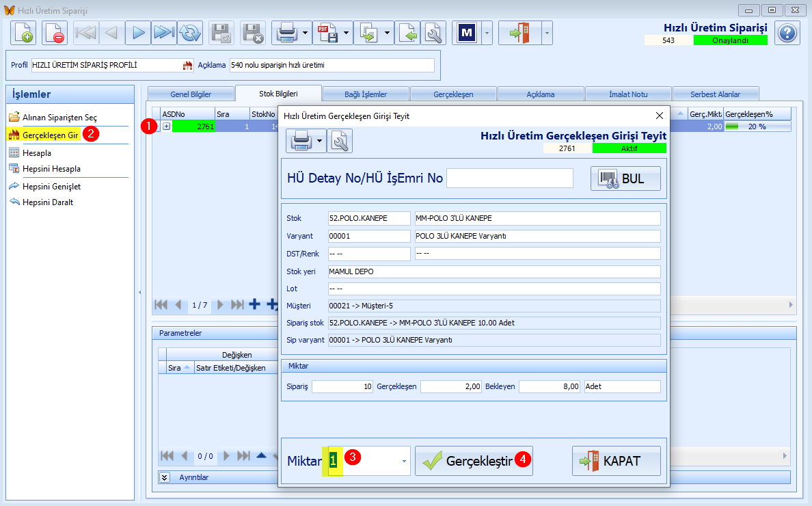The height and width of the screenshot is (506, 812).
Task: Click the exit door icon in main toolbar
Action: [x=519, y=33]
